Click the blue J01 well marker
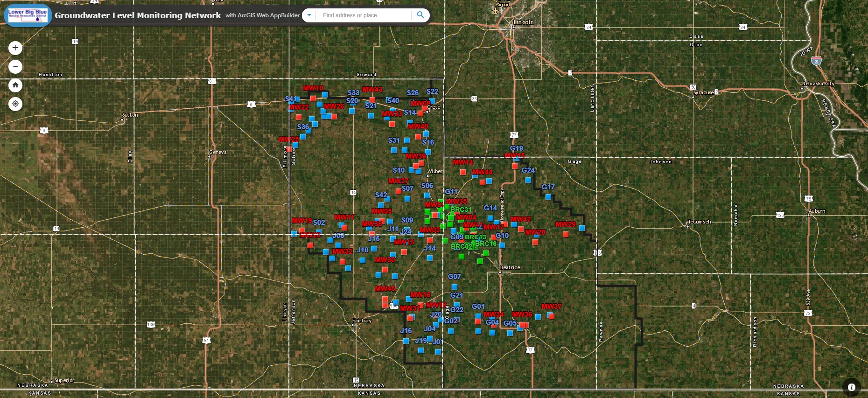 (x=438, y=352)
